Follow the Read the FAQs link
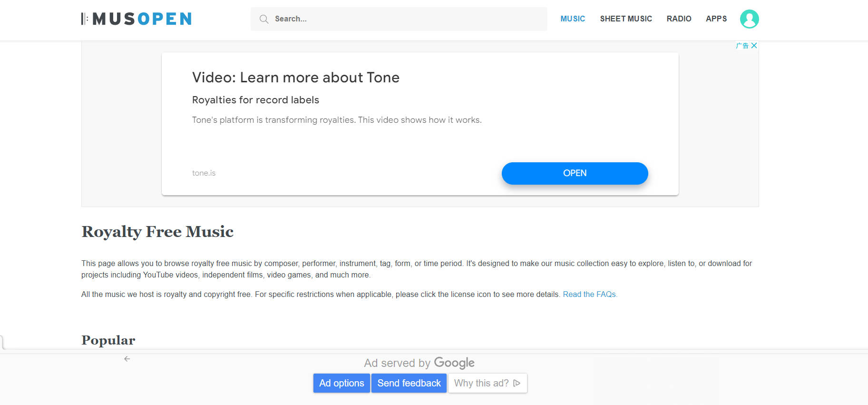This screenshot has height=405, width=868. click(590, 295)
